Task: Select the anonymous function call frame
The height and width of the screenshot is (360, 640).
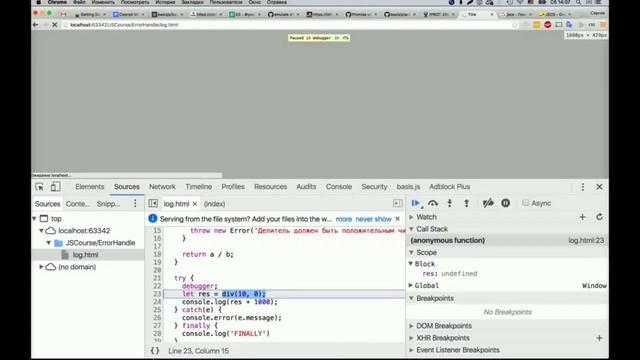Action: [x=507, y=240]
